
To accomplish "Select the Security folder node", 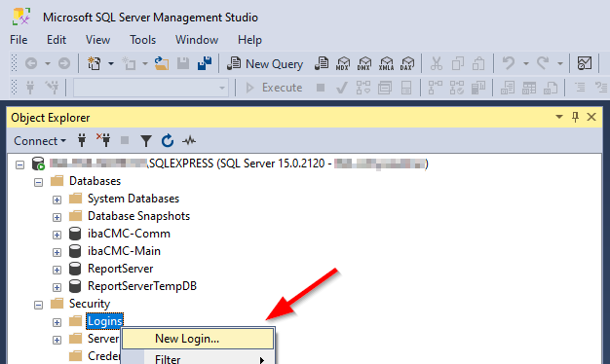I will click(90, 304).
